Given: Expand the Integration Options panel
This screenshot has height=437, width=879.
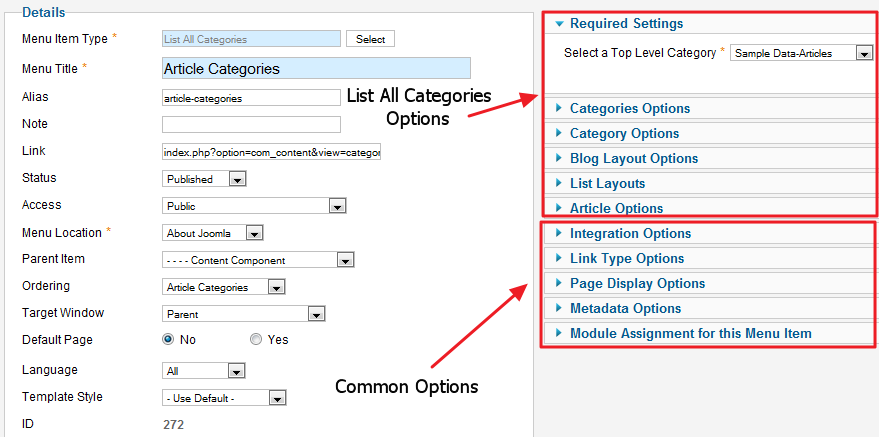Looking at the screenshot, I should click(630, 233).
